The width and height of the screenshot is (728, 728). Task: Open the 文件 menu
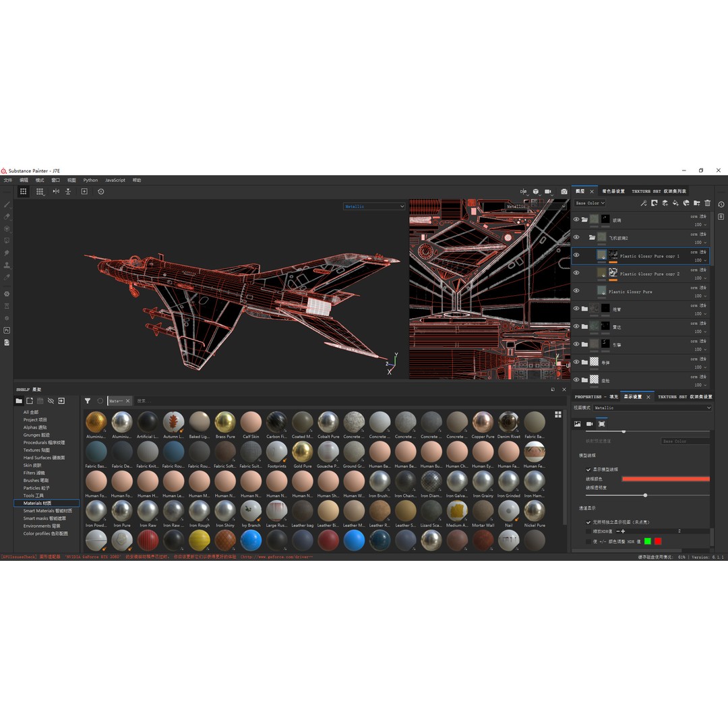[x=8, y=180]
